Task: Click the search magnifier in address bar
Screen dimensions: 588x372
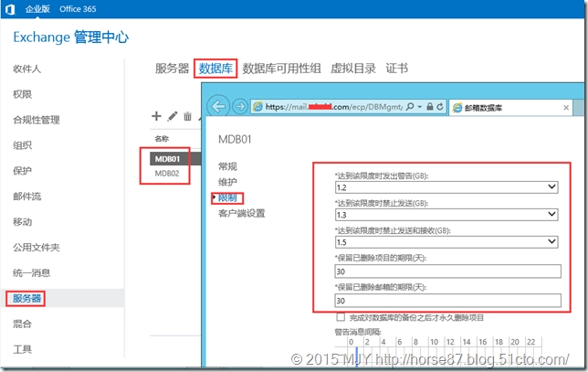Action: [x=409, y=107]
